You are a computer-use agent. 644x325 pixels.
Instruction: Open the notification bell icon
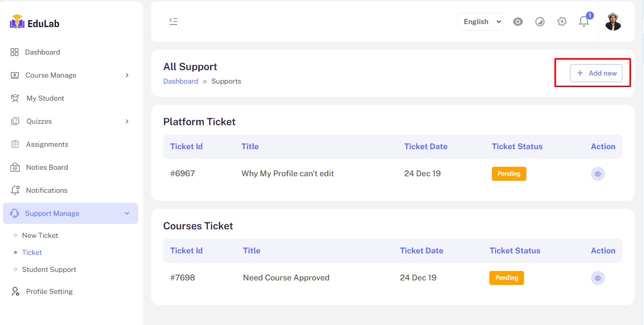pos(584,22)
